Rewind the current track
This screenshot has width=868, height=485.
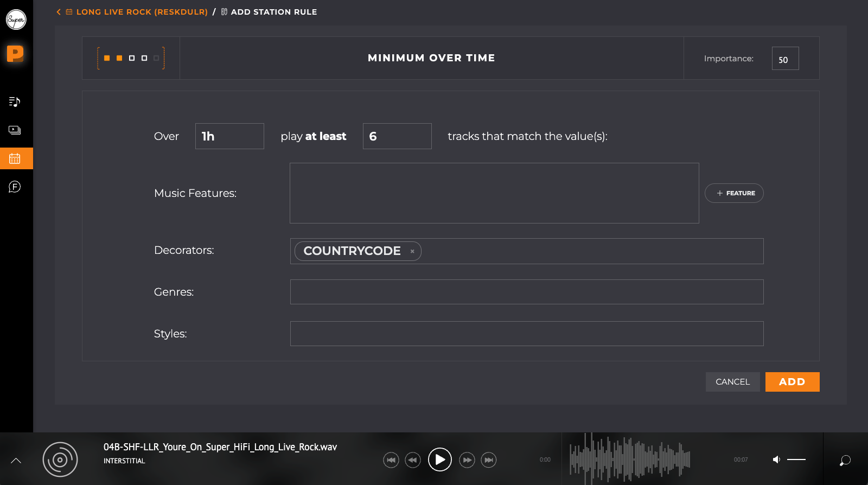(413, 460)
